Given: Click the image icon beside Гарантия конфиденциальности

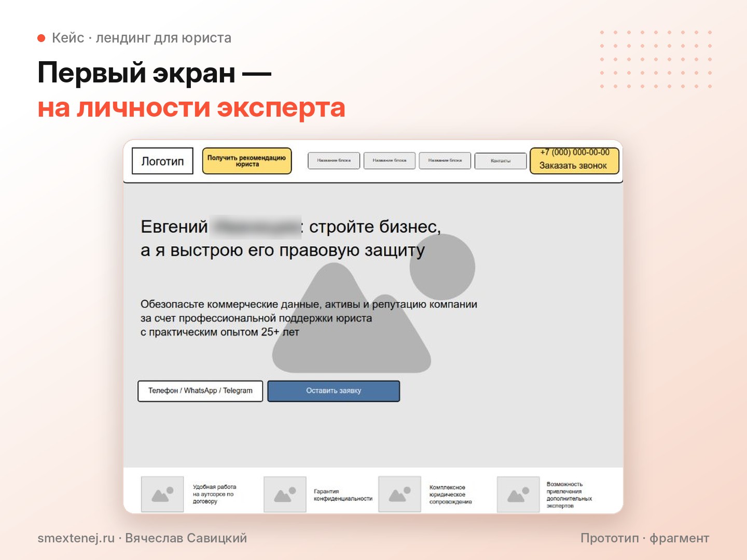Looking at the screenshot, I should 285,495.
